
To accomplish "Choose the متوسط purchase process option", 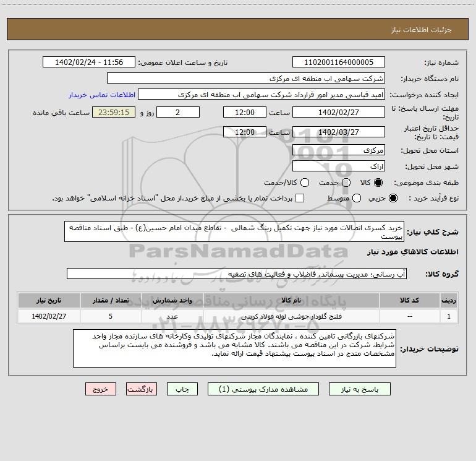I will [357, 198].
